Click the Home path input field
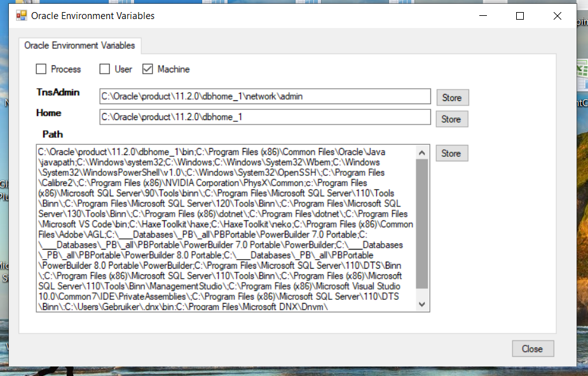The image size is (588, 376). tap(265, 117)
